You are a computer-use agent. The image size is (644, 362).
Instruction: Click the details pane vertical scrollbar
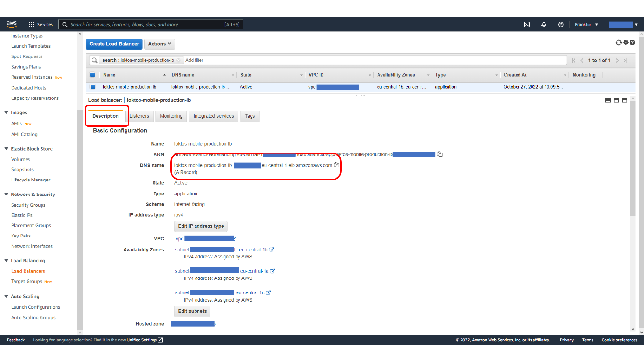pos(633,159)
